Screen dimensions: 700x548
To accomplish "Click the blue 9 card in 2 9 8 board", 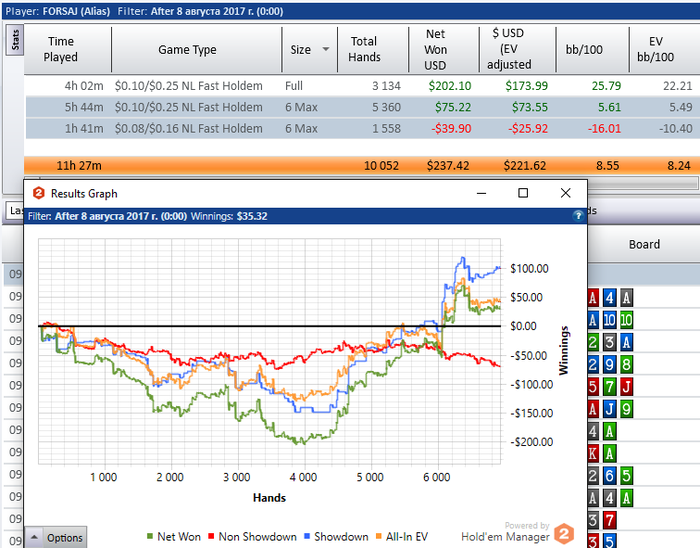I will 609,365.
